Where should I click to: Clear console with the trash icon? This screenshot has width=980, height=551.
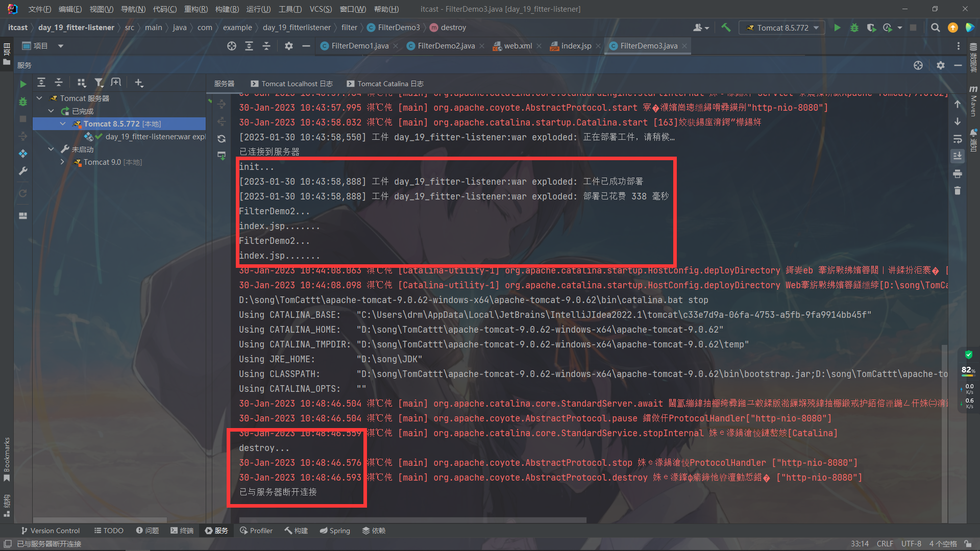(958, 191)
